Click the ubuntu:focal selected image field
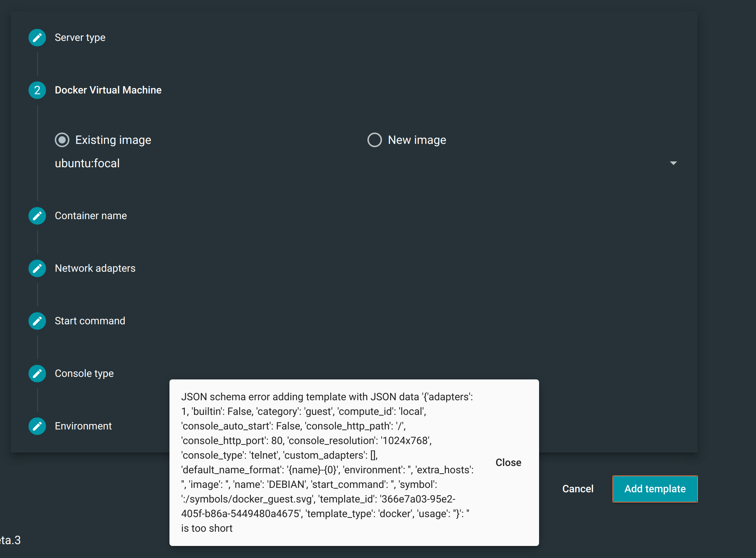 click(87, 163)
